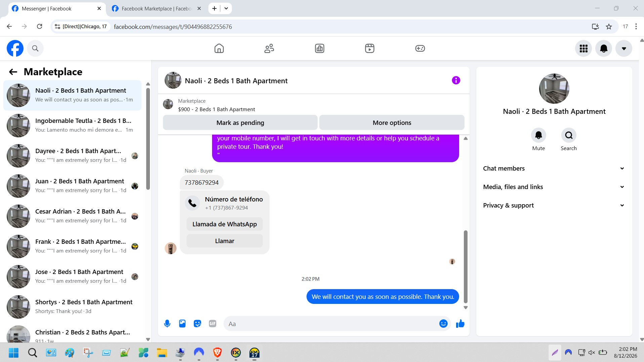
Task: Open the Naoli conversation in list
Action: click(73, 95)
